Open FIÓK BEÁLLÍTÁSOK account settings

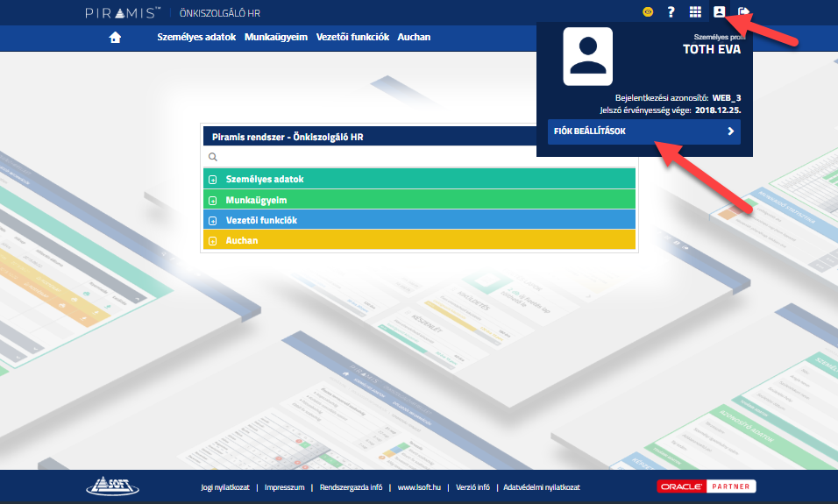[x=643, y=131]
